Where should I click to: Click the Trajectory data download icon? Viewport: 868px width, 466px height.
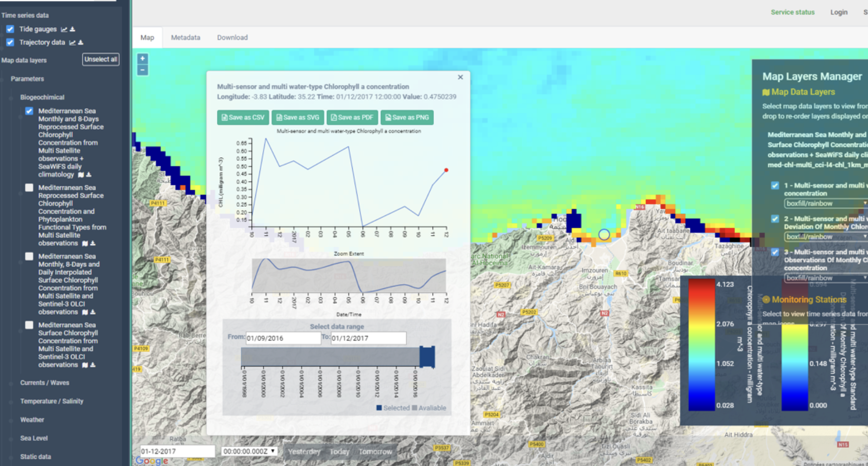coord(81,43)
